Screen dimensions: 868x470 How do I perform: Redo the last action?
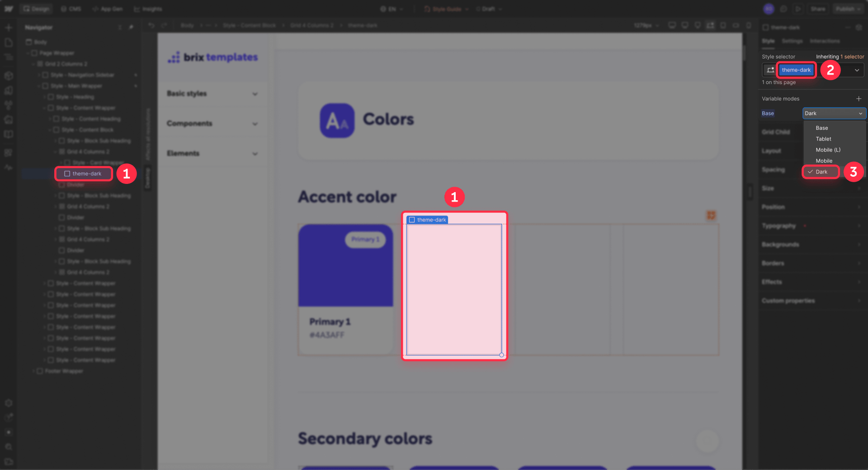pyautogui.click(x=164, y=25)
